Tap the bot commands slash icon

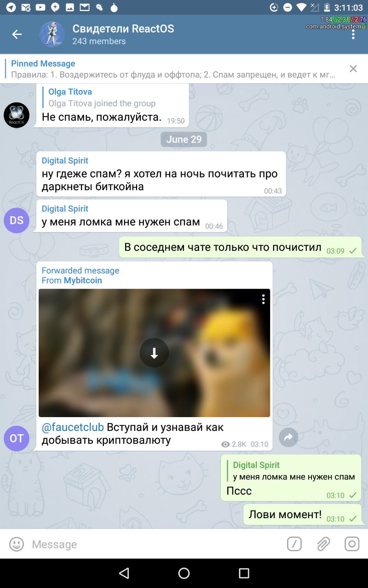(294, 544)
